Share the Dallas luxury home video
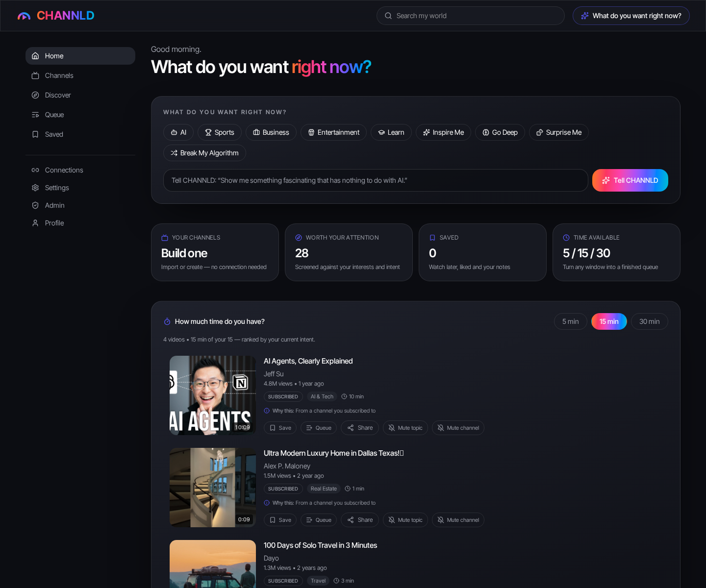706x588 pixels. (360, 520)
